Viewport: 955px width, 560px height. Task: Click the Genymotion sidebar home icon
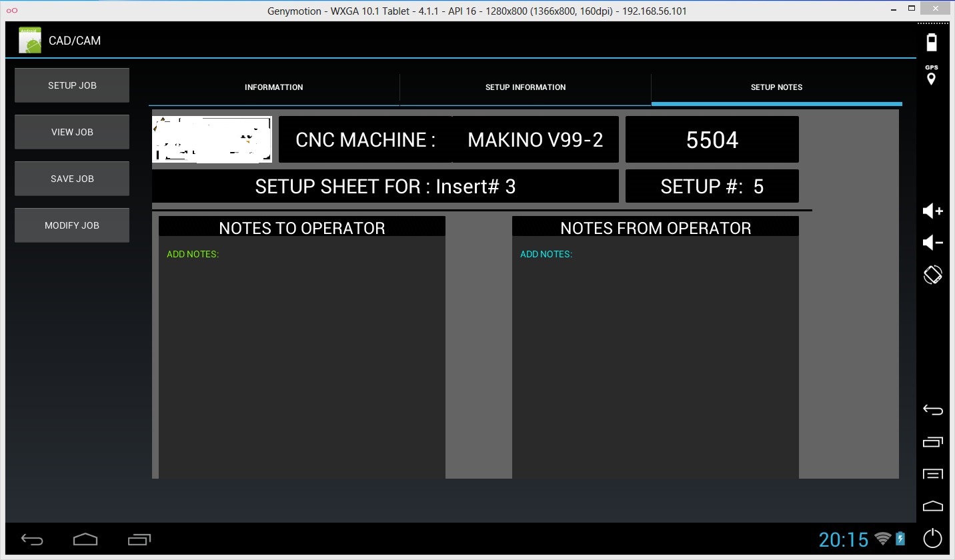pos(932,505)
